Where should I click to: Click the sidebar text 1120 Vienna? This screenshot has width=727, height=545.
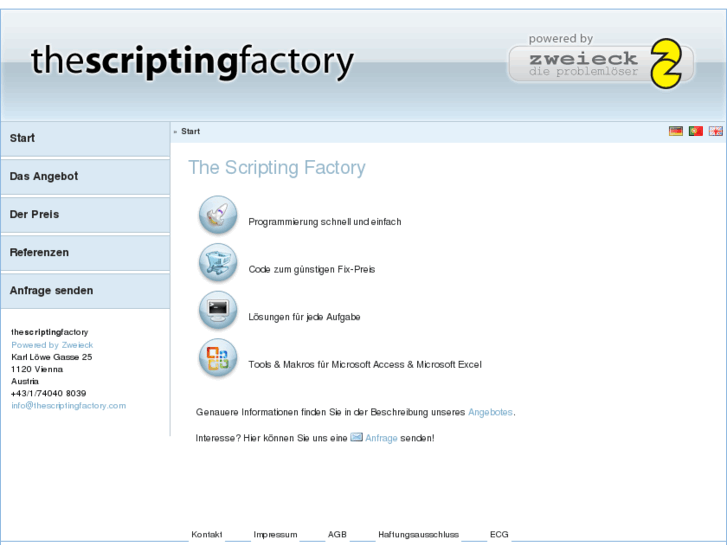37,369
